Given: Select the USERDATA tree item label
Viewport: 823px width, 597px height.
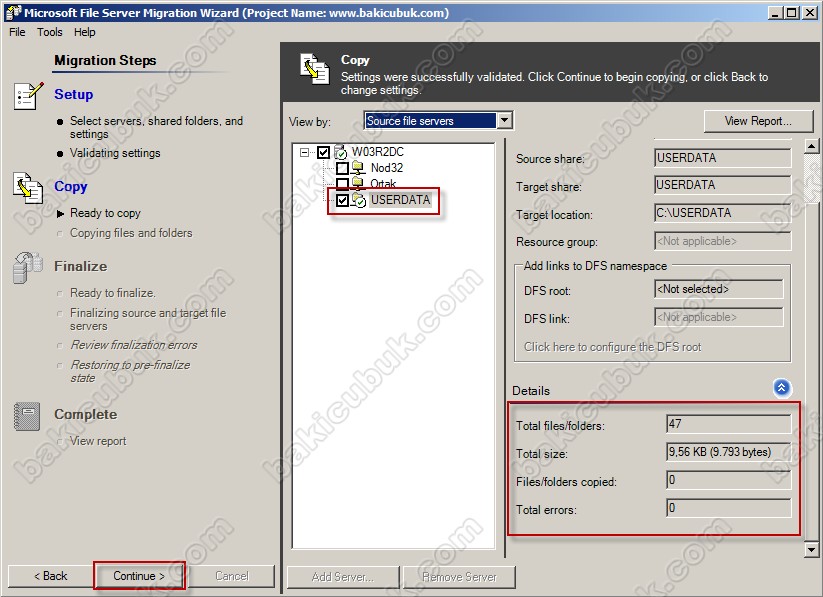Looking at the screenshot, I should click(x=400, y=200).
